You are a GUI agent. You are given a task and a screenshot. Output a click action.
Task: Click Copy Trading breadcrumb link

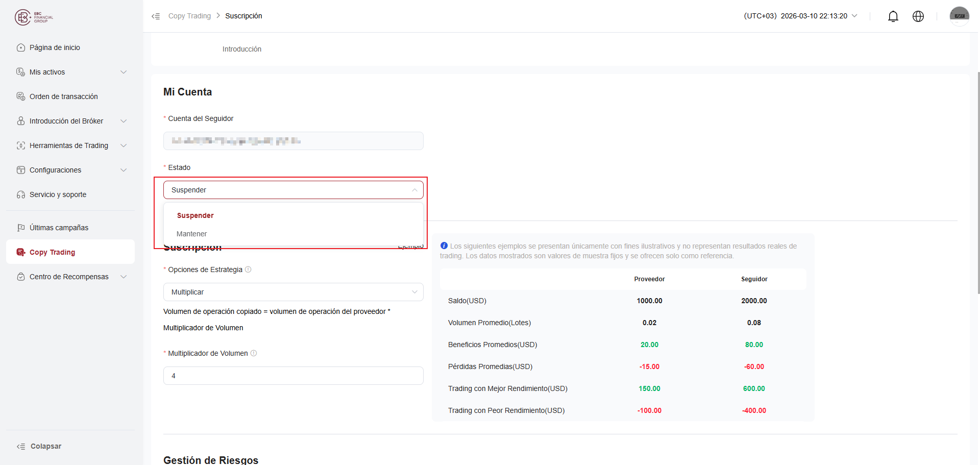(x=189, y=16)
